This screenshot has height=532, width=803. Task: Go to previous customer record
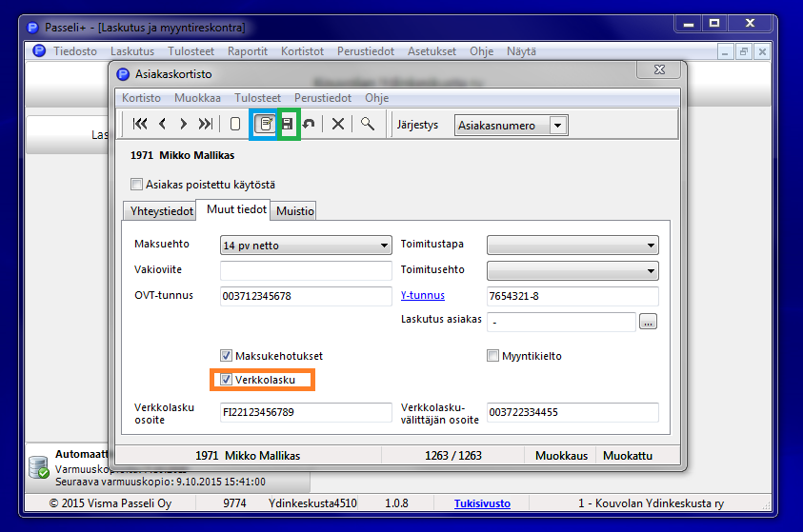[162, 124]
